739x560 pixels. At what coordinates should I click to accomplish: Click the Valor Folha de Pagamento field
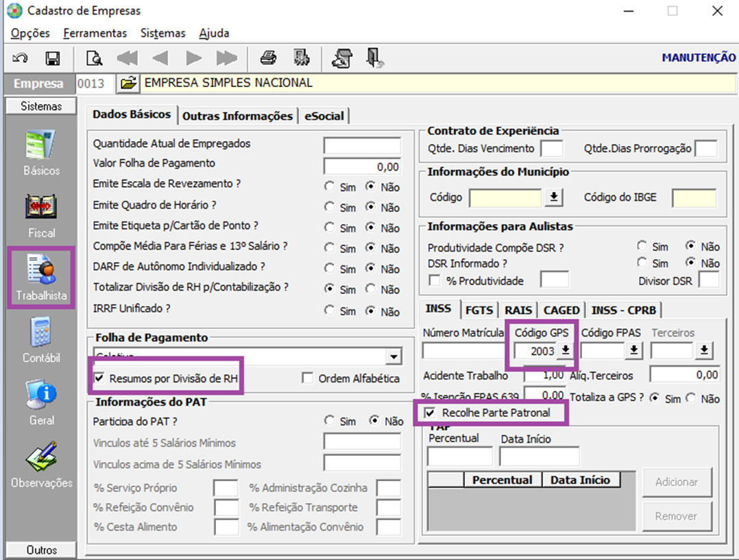(x=362, y=167)
